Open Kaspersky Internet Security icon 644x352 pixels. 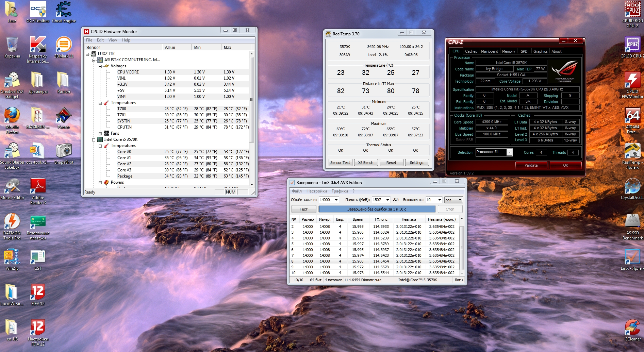38,45
